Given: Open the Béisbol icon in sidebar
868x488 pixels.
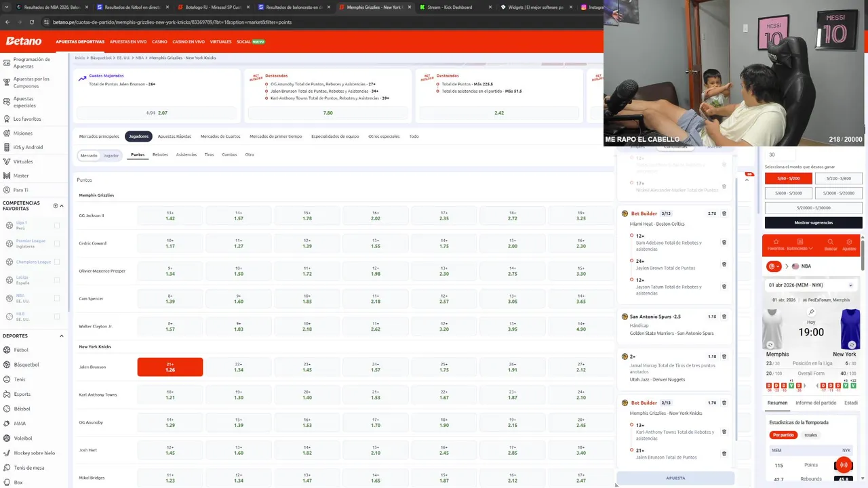Looking at the screenshot, I should point(6,409).
